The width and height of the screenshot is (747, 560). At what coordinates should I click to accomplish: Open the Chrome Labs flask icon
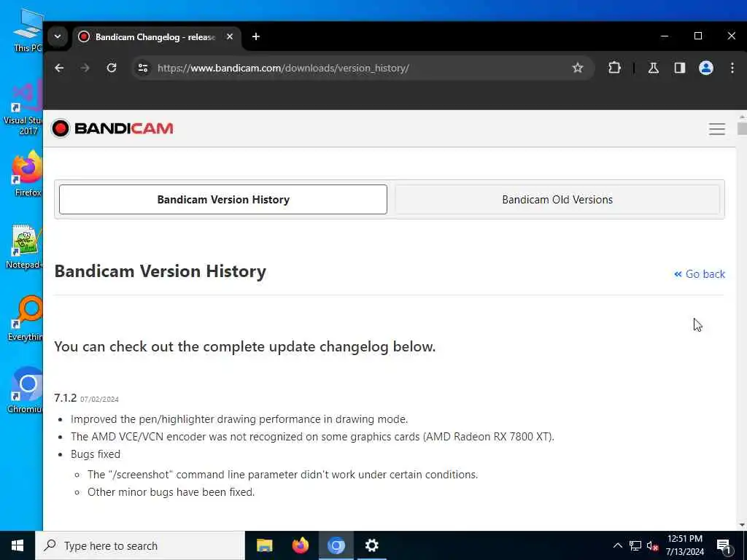point(653,68)
